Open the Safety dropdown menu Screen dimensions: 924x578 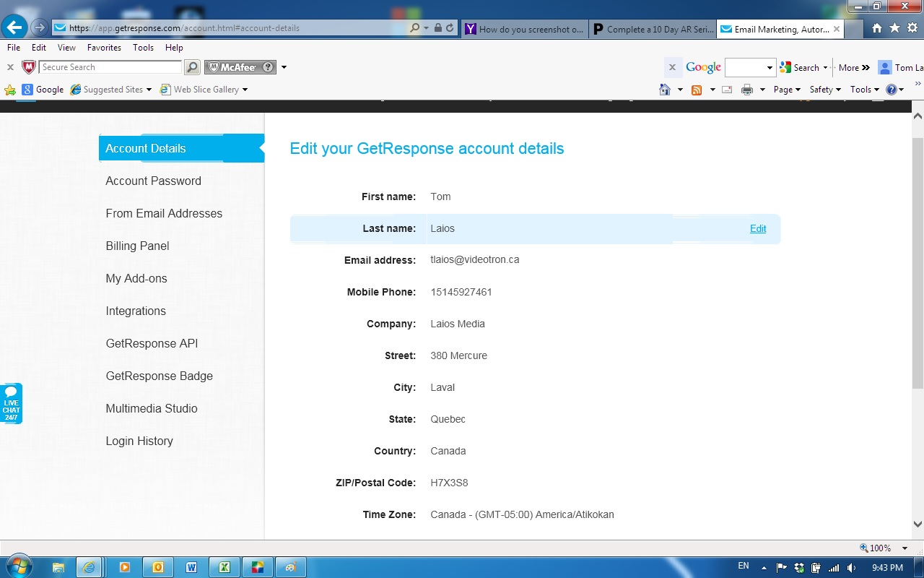coord(825,90)
